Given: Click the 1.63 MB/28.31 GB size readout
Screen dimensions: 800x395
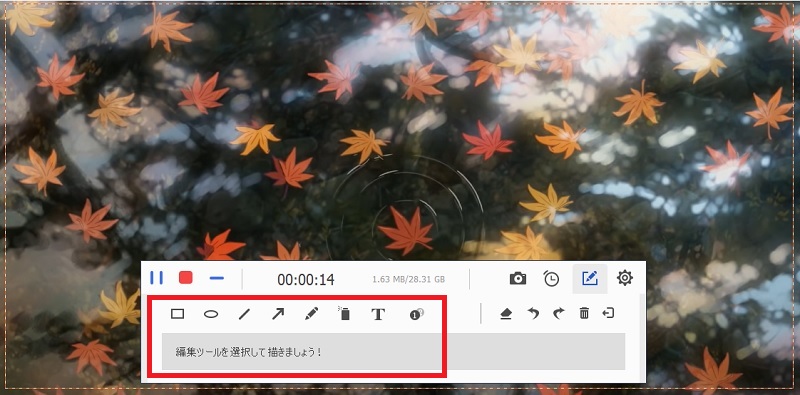Looking at the screenshot, I should (x=409, y=280).
